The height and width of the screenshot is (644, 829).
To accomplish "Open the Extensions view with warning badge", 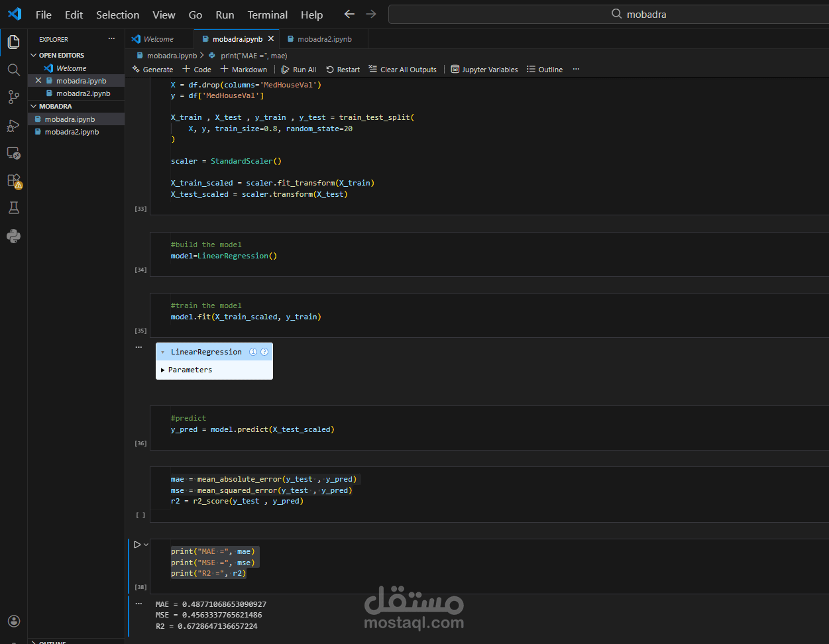I will (13, 181).
